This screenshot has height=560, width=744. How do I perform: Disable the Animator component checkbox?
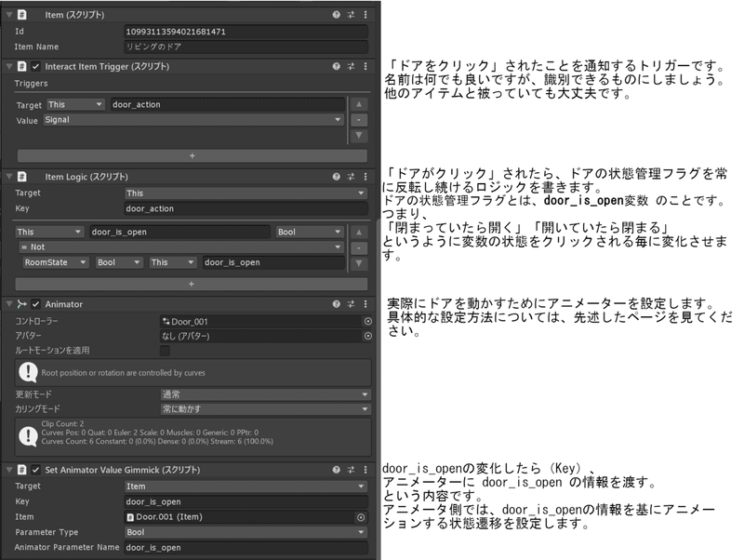point(35,304)
